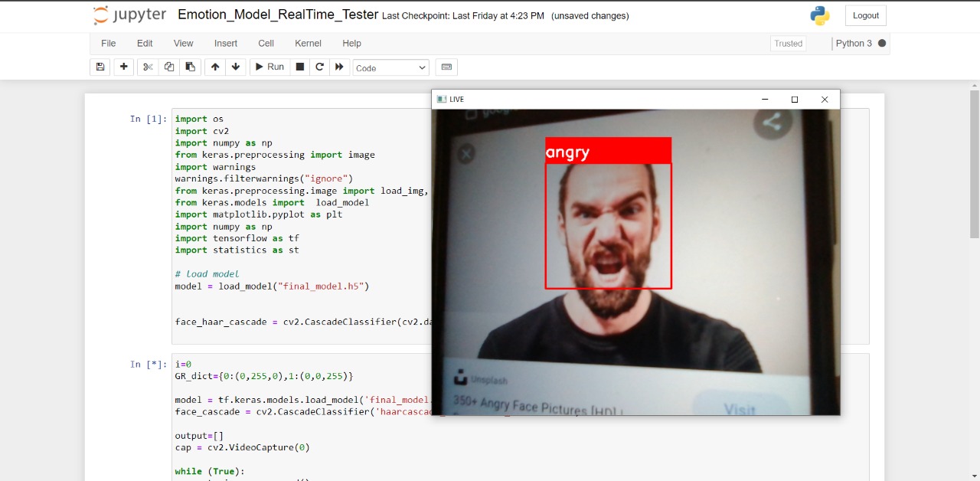Click the In [1] cell prompt
This screenshot has width=980, height=481.
148,119
